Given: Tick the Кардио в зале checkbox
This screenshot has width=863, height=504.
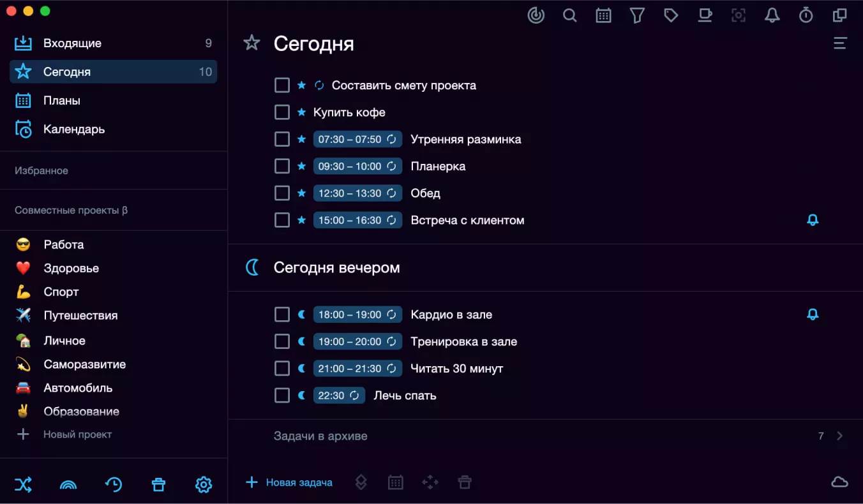Looking at the screenshot, I should (x=282, y=315).
